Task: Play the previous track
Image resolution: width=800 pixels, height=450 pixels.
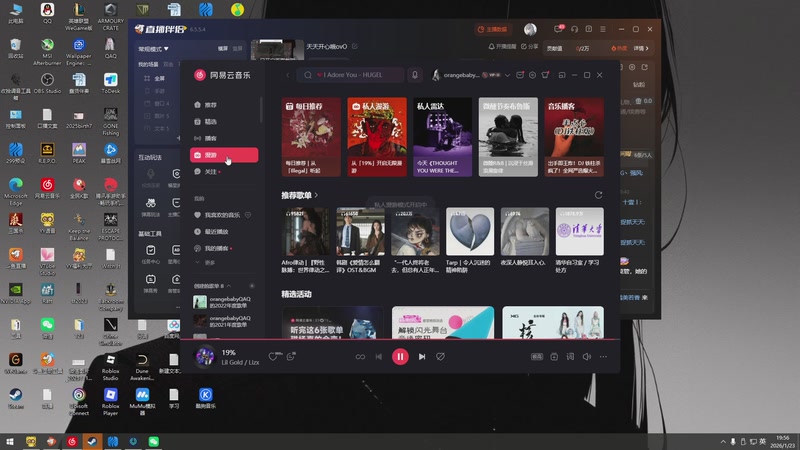Action: click(379, 357)
